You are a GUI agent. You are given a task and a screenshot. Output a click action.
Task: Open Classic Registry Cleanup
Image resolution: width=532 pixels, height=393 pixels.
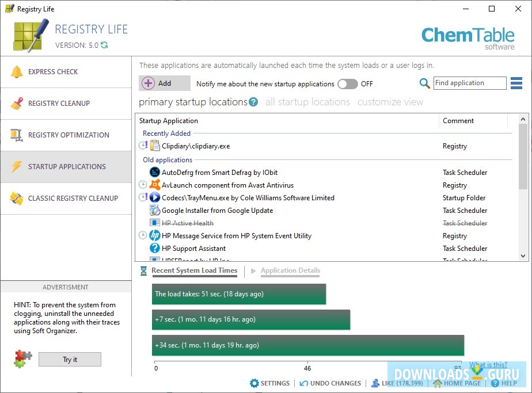point(66,198)
